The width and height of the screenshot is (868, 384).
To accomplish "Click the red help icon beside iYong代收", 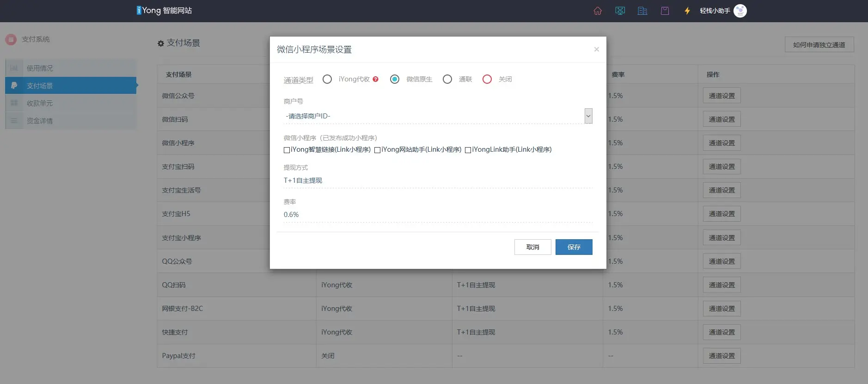I will (x=375, y=79).
